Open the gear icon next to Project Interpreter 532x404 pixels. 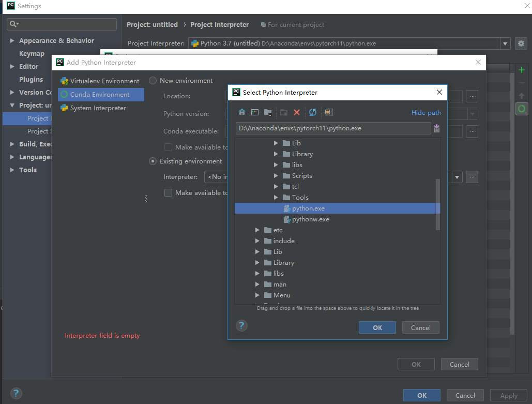(x=521, y=43)
